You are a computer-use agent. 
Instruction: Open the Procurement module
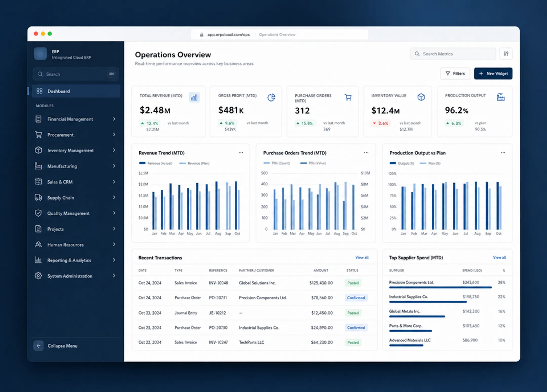click(76, 135)
